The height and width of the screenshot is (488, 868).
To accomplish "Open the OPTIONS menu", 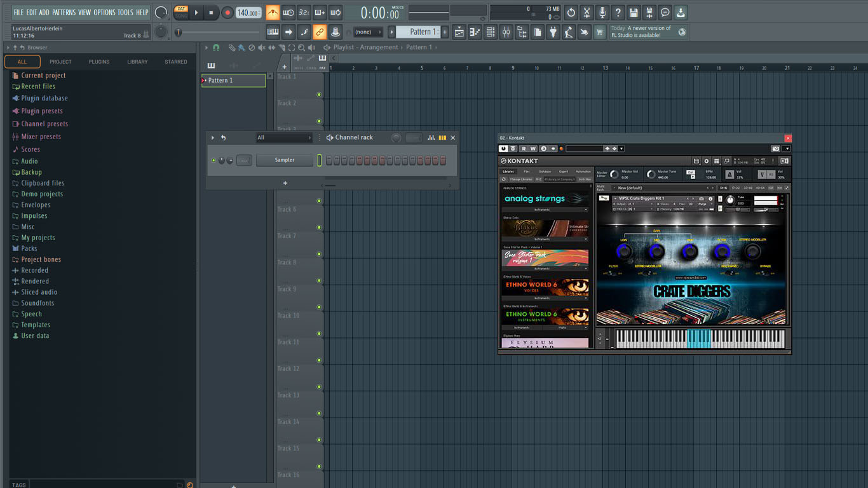I will tap(104, 12).
